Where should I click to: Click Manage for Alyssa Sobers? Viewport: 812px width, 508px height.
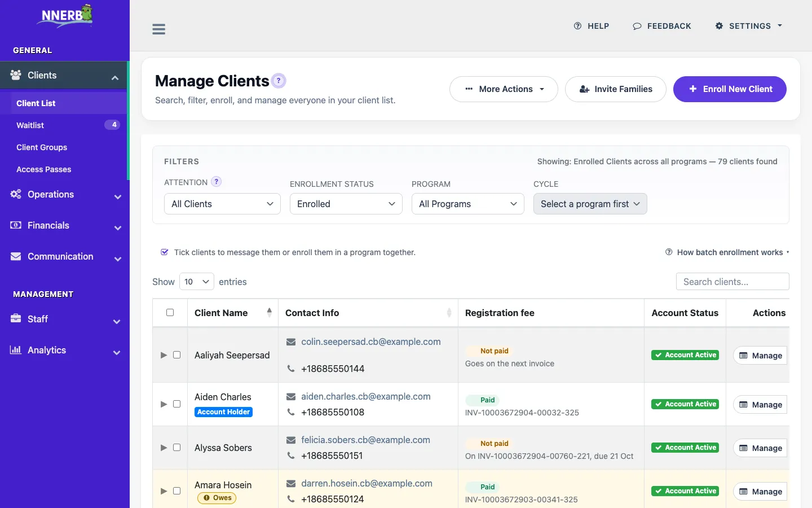coord(760,448)
